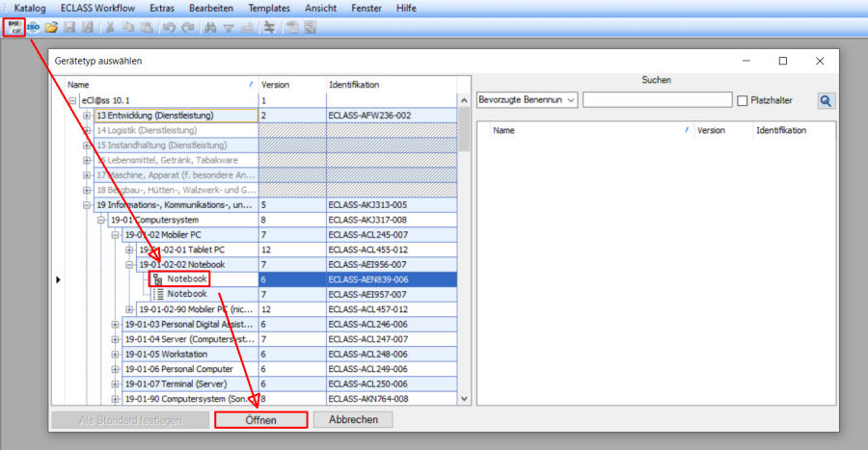The height and width of the screenshot is (450, 868).
Task: Click the BMEcat catalog toolbar icon
Action: point(14,27)
